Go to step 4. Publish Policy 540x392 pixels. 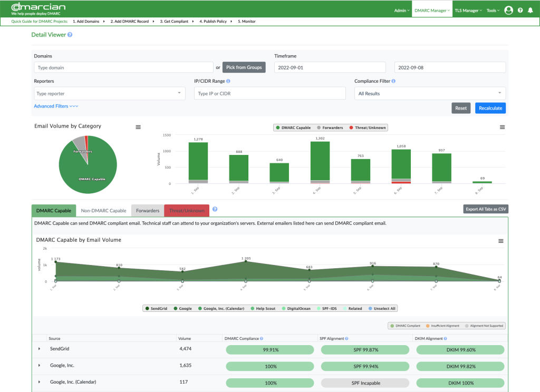pyautogui.click(x=213, y=21)
